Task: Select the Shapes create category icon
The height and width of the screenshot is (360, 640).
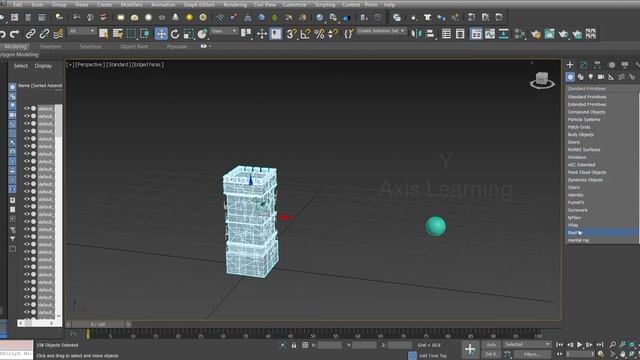Action: tap(580, 77)
